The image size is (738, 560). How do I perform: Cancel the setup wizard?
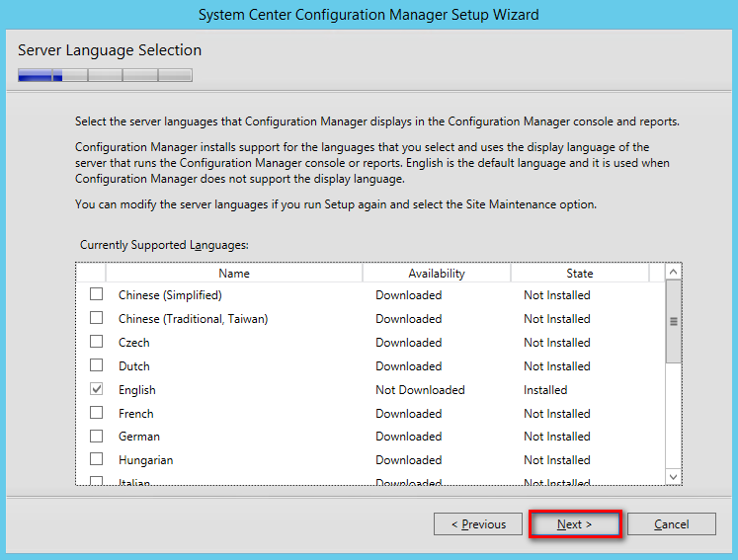pos(672,523)
